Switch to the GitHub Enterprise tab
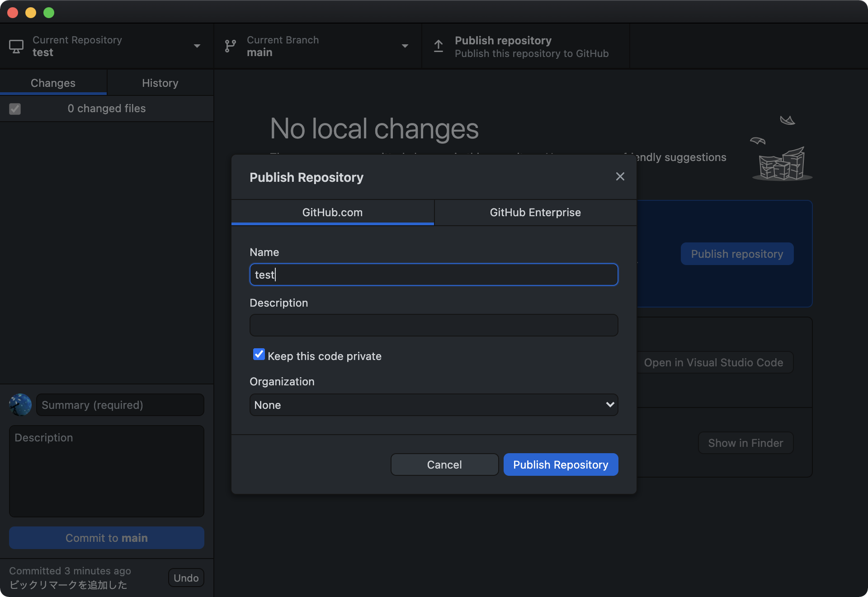Image resolution: width=868 pixels, height=597 pixels. pyautogui.click(x=535, y=213)
